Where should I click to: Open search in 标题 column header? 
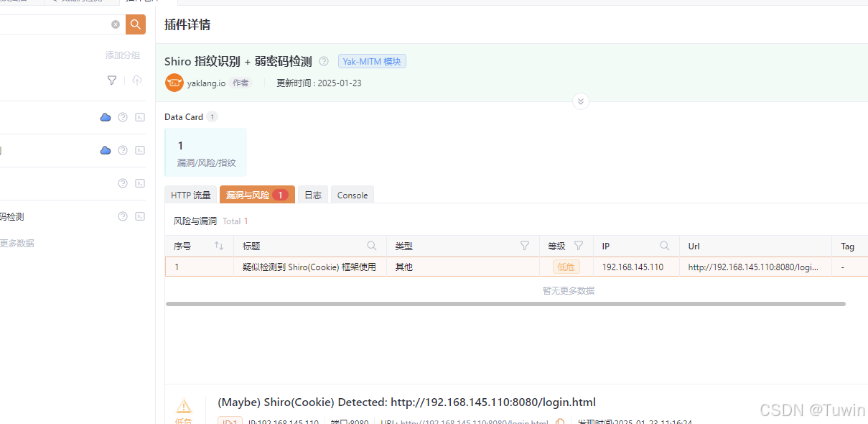pyautogui.click(x=372, y=246)
